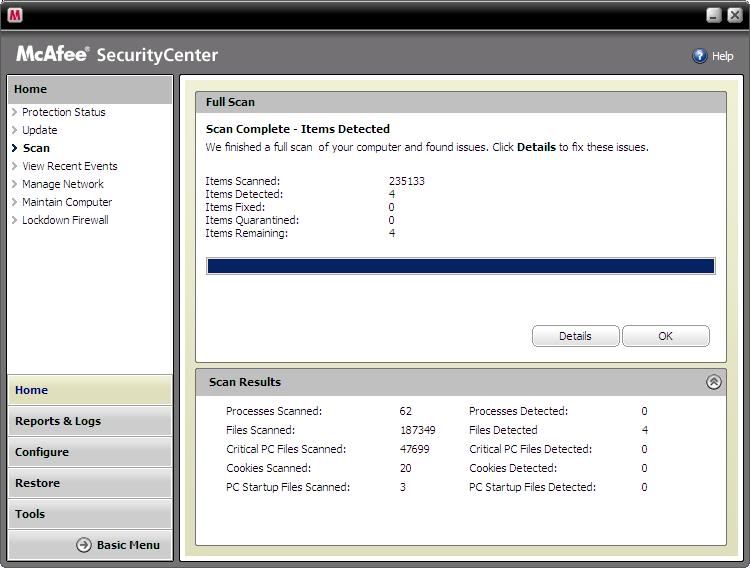Click the McAfee SecurityCenter title logo
This screenshot has width=750, height=568.
[x=117, y=54]
